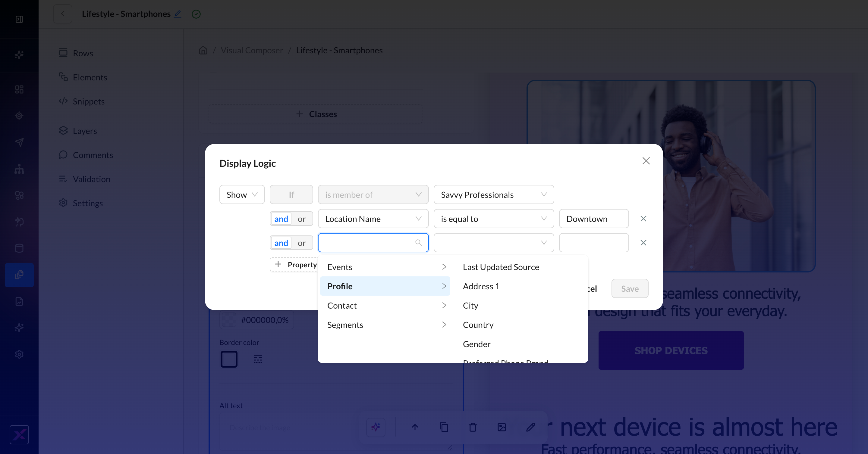Click the green saved status checkmark icon

point(196,14)
